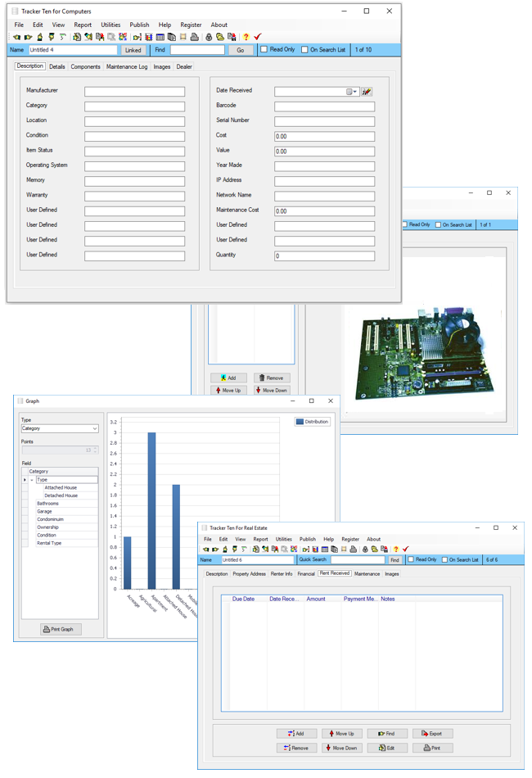Toggle Read Only in the background image window
Image resolution: width=532 pixels, height=778 pixels.
point(404,224)
